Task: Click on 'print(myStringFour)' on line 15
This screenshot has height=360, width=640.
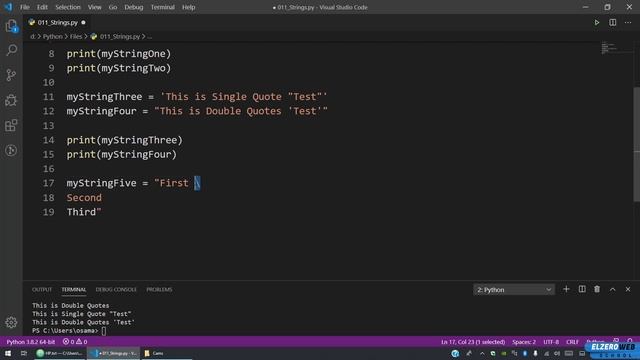Action: (x=122, y=154)
